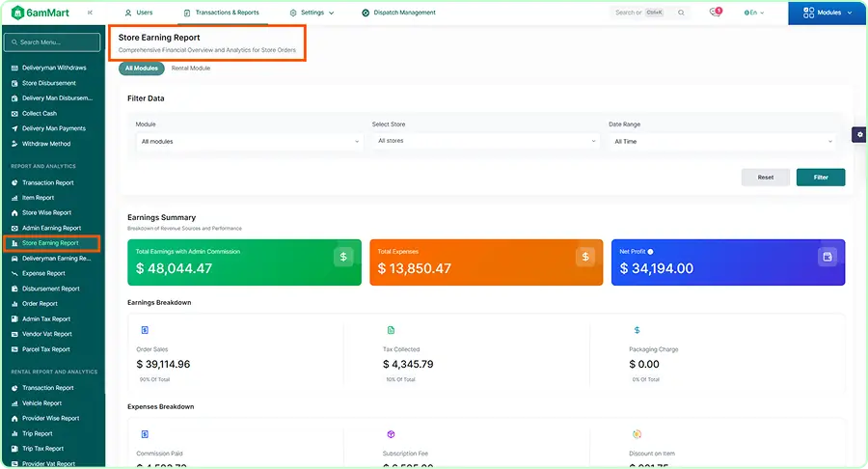Click the Store Wise Report house icon
The width and height of the screenshot is (868, 469).
(x=14, y=212)
